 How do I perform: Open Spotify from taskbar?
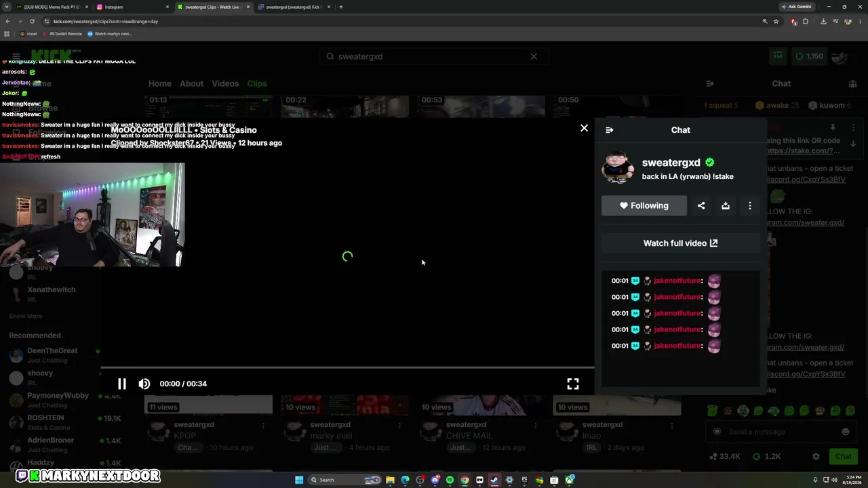pyautogui.click(x=450, y=480)
